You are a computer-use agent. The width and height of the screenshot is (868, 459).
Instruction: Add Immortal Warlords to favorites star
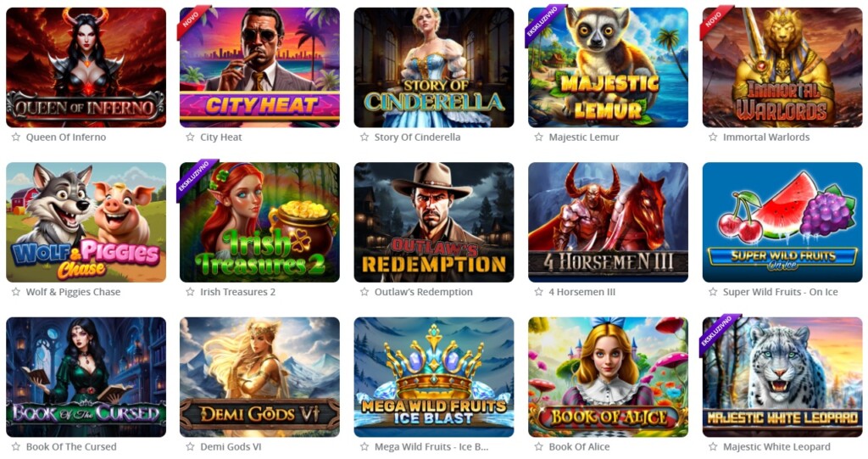pyautogui.click(x=713, y=137)
